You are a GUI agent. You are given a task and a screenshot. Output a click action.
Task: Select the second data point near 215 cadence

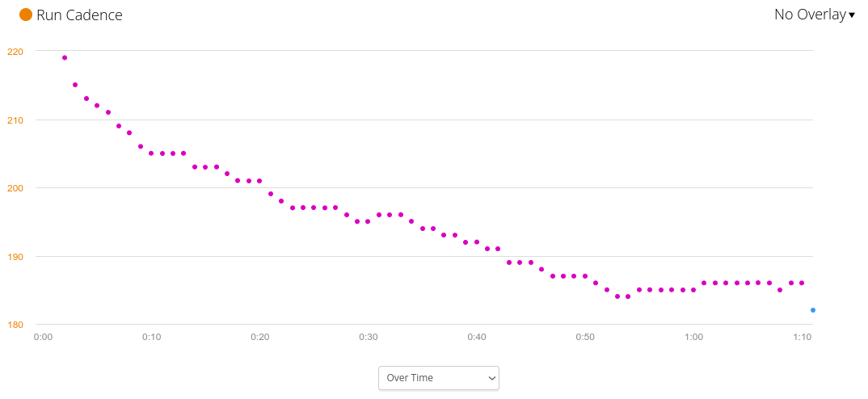[x=75, y=85]
